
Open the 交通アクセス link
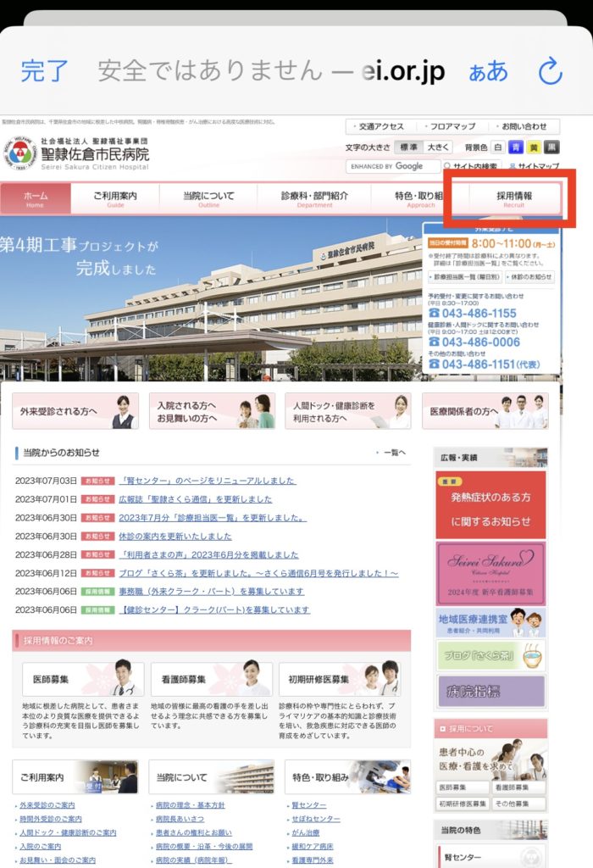coord(381,127)
